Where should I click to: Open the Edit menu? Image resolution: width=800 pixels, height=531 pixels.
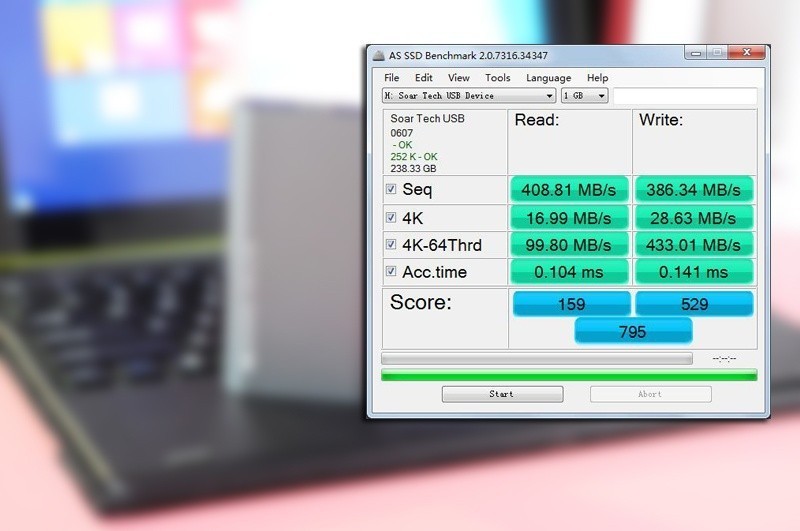[423, 78]
